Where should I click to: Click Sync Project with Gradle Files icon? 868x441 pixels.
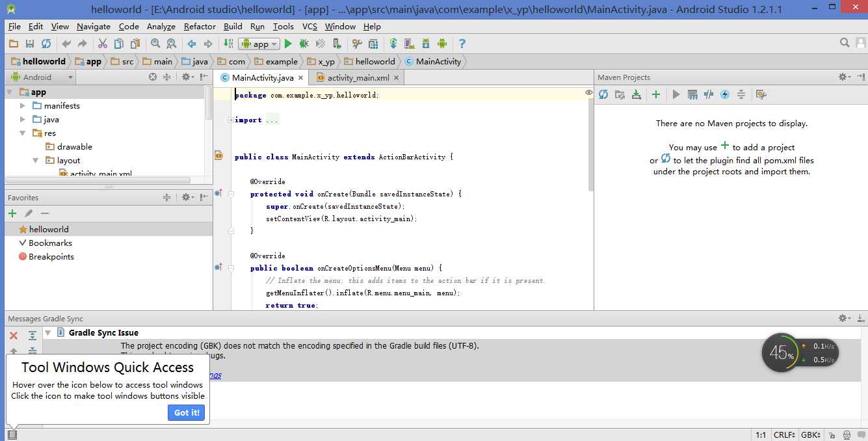(x=393, y=44)
